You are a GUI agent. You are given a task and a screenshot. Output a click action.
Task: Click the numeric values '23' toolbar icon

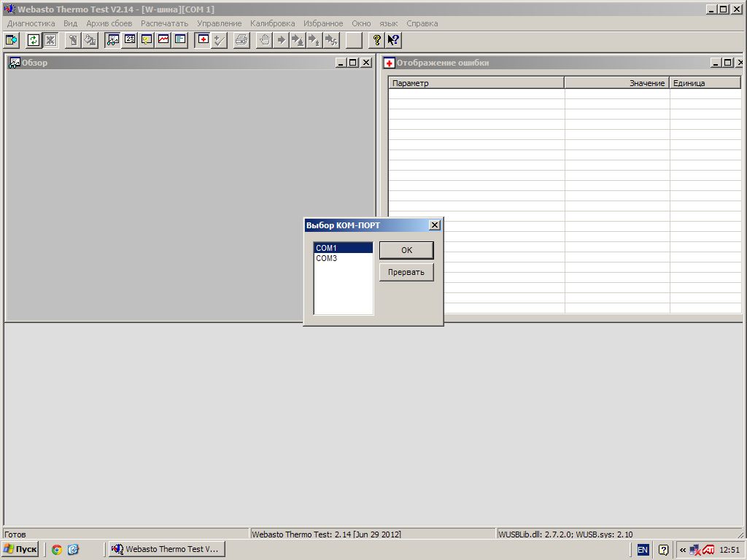[130, 41]
